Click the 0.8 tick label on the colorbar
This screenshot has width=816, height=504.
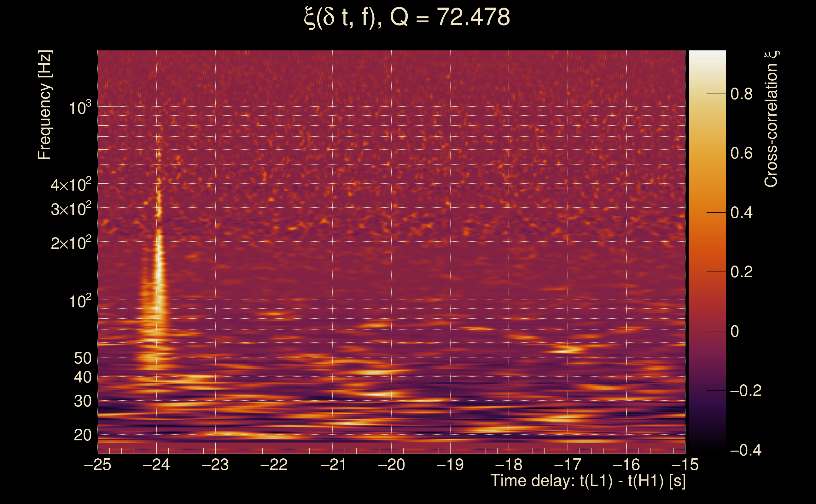click(x=741, y=94)
